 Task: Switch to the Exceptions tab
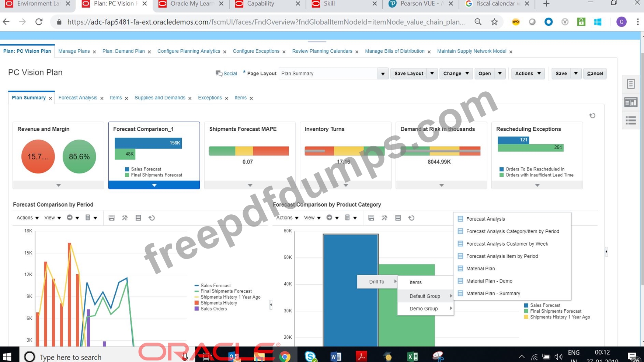(210, 98)
